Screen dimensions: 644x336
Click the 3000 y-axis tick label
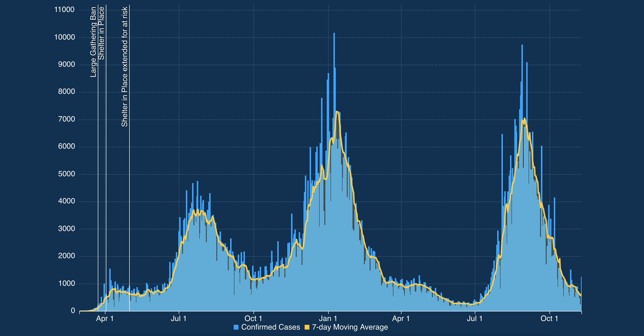pos(66,228)
